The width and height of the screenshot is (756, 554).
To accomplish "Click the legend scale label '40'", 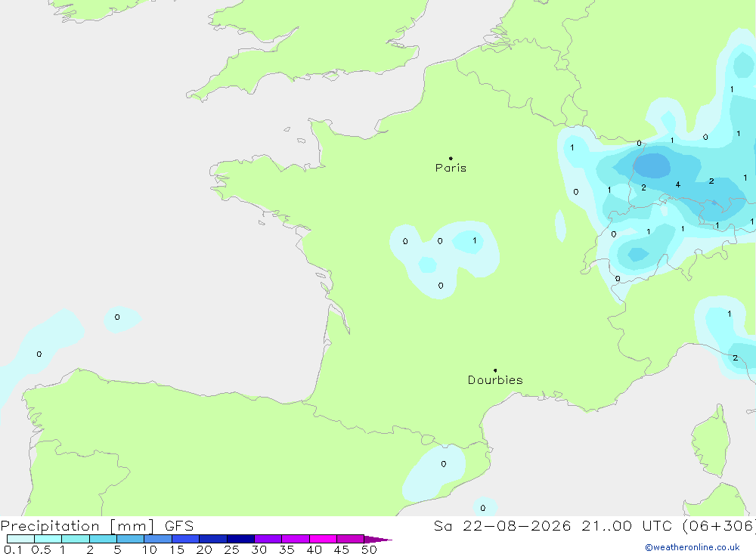I will (314, 549).
